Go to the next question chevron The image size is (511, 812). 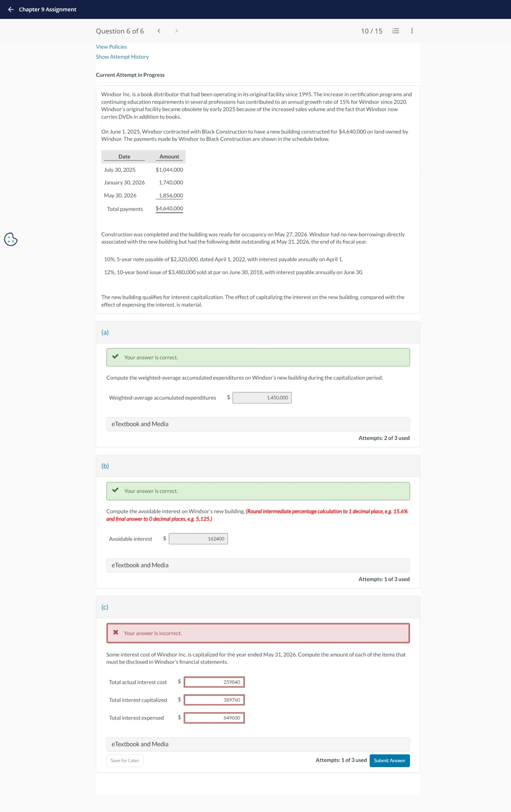point(176,31)
